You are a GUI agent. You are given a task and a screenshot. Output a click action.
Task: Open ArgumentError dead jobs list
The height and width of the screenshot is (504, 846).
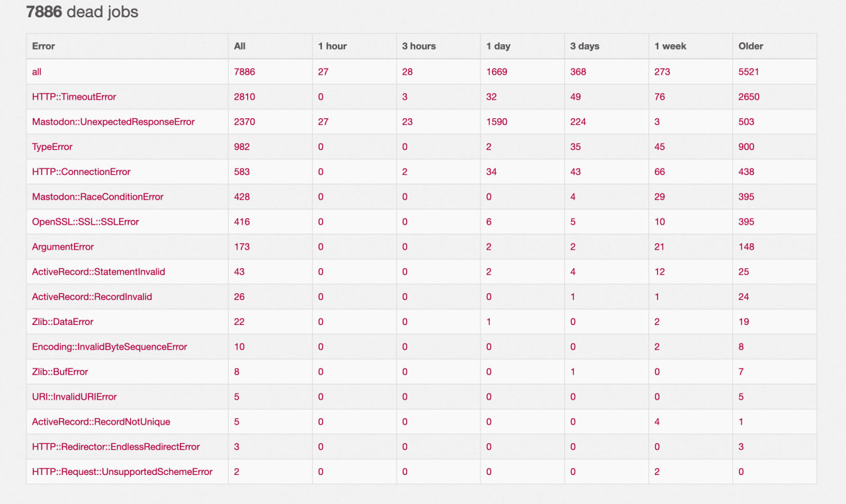(x=63, y=246)
